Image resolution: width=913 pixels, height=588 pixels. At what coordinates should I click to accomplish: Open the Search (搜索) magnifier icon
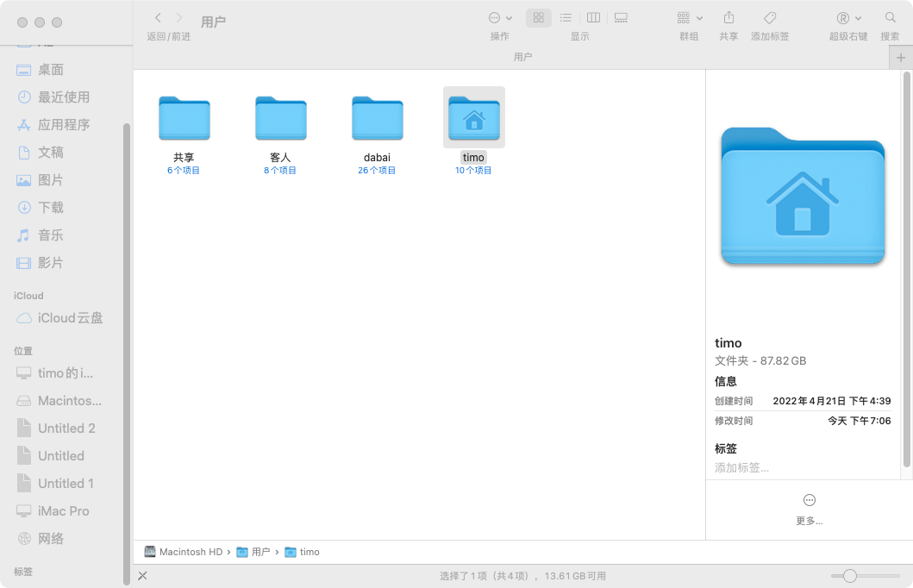[x=890, y=18]
